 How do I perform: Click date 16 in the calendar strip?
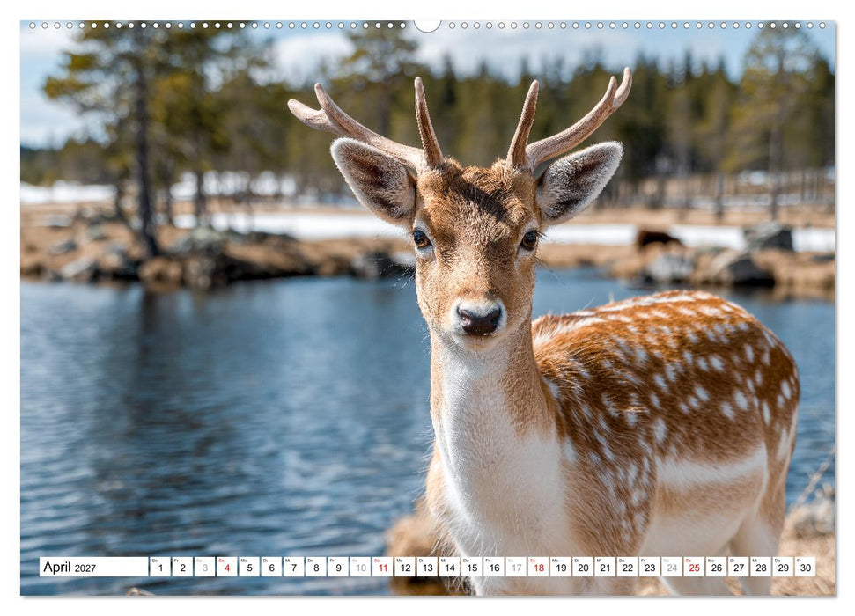pyautogui.click(x=494, y=567)
